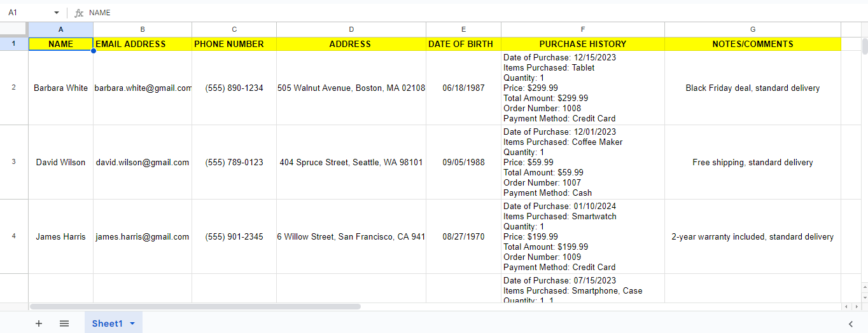Click the Add Sheet plus icon
Screen dimensions: 868x333
pyautogui.click(x=39, y=323)
